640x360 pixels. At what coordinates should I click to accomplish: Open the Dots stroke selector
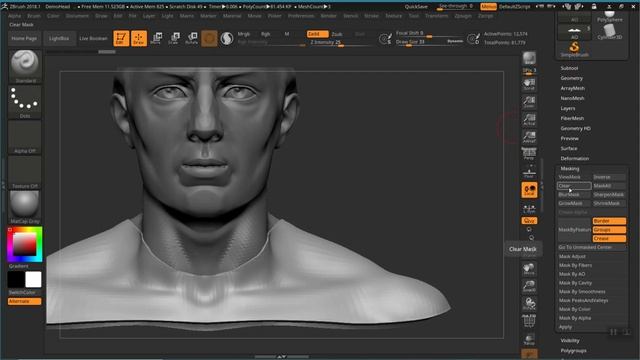click(x=25, y=102)
